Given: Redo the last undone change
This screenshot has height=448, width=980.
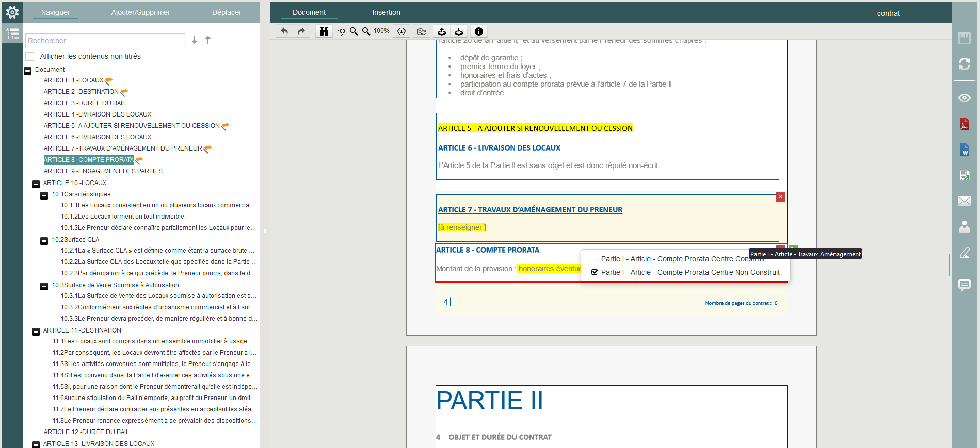Looking at the screenshot, I should [x=301, y=31].
